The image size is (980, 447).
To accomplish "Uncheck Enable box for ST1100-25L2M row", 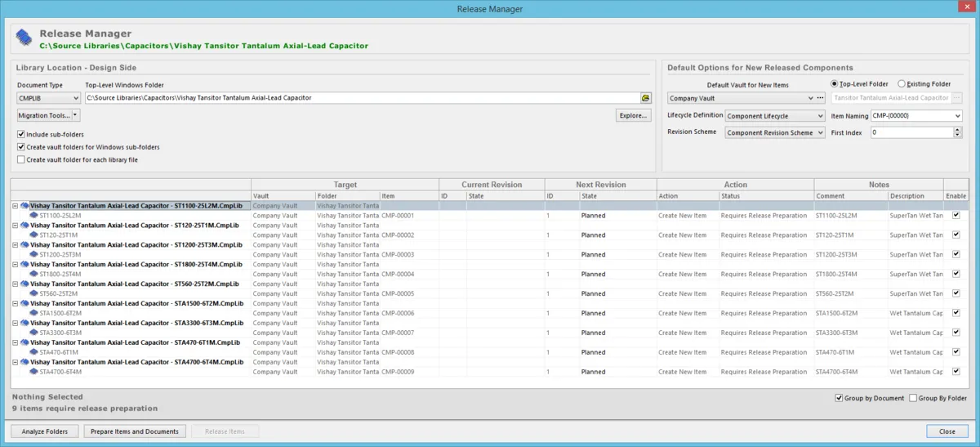I will click(x=956, y=216).
